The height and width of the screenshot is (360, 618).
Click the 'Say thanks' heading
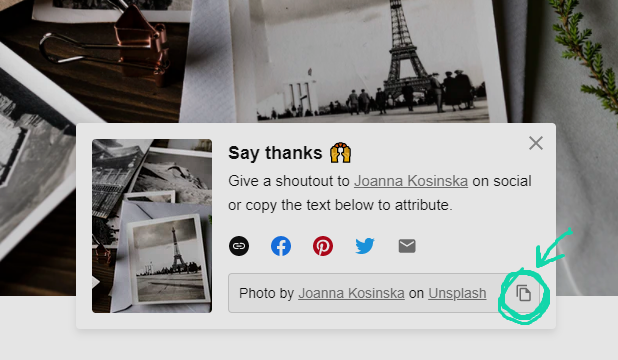click(275, 153)
